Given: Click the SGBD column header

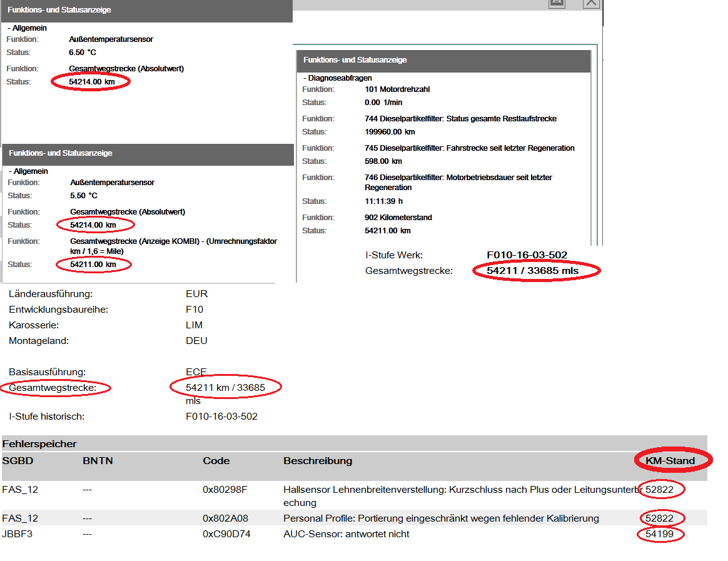Looking at the screenshot, I should coord(18,461).
